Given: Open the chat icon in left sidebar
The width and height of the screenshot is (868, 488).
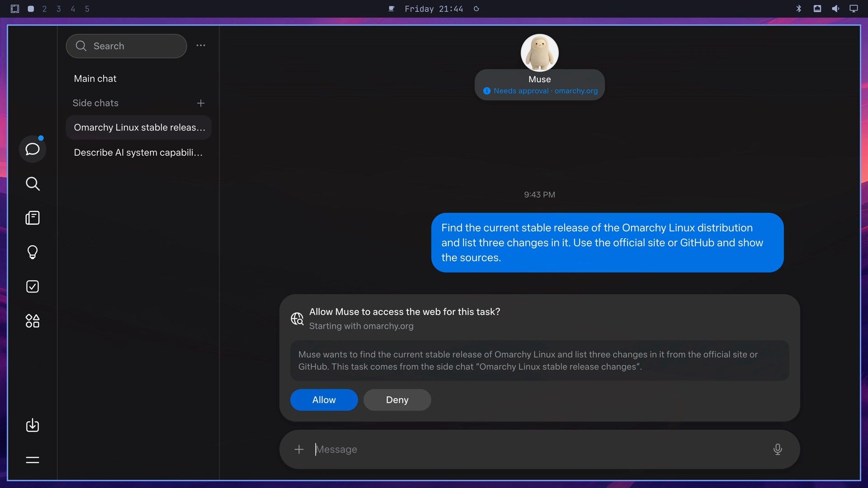Looking at the screenshot, I should coord(33,149).
